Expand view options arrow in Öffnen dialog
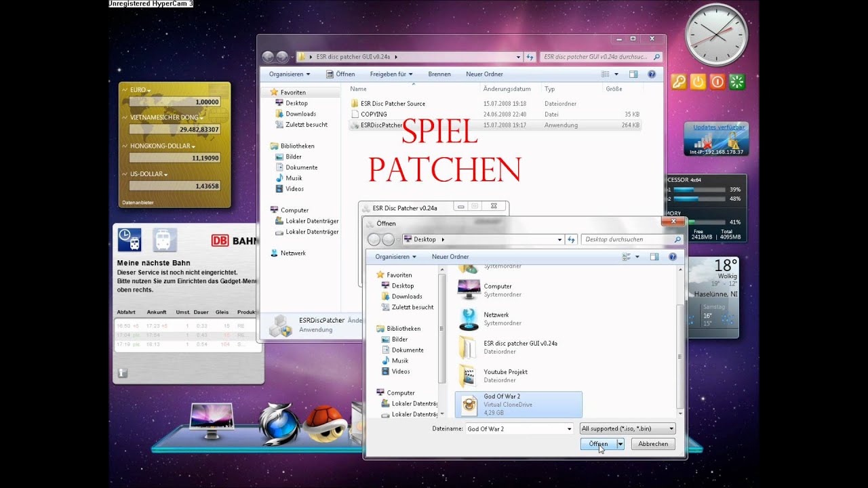The image size is (868, 488). 637,257
